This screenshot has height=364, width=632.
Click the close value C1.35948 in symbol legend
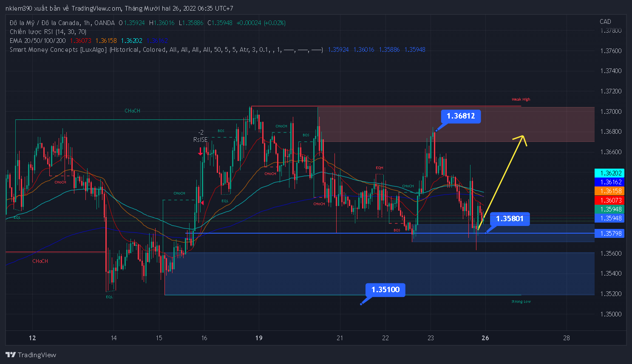220,23
